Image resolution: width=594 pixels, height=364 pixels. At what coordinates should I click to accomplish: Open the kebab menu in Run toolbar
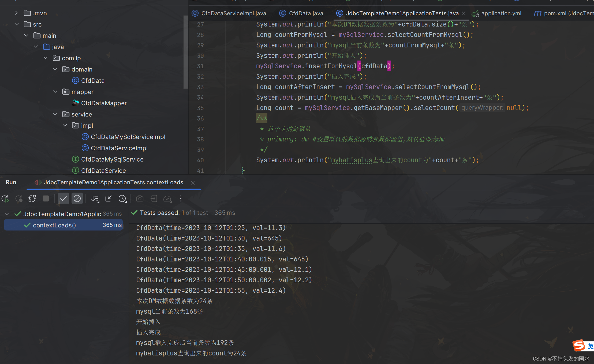pyautogui.click(x=181, y=198)
